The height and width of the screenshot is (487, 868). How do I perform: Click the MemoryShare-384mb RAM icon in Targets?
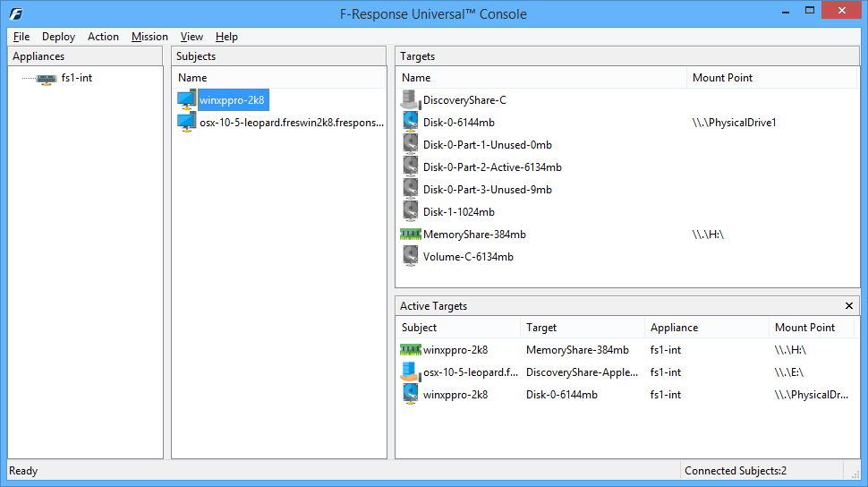410,235
